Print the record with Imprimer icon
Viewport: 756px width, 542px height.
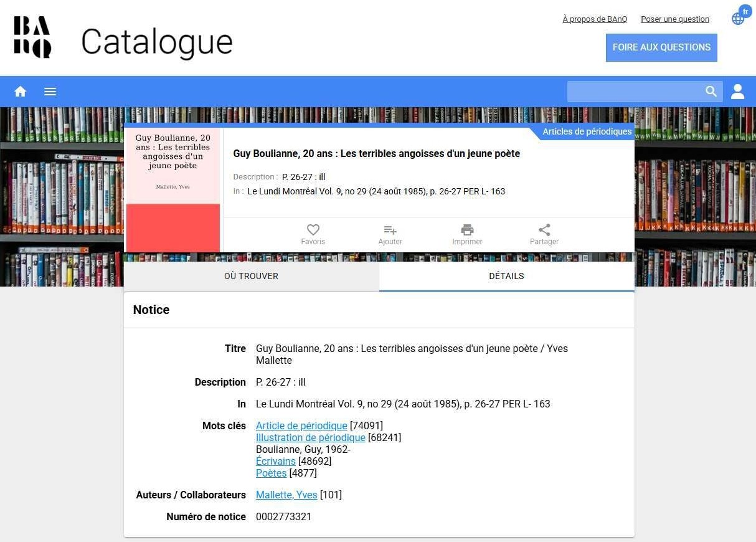coord(467,231)
